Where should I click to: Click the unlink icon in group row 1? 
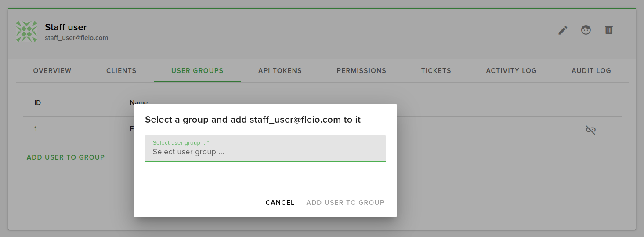coord(590,130)
